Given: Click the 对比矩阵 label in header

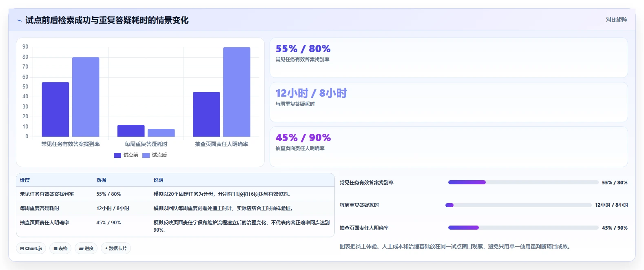Looking at the screenshot, I should pos(616,20).
